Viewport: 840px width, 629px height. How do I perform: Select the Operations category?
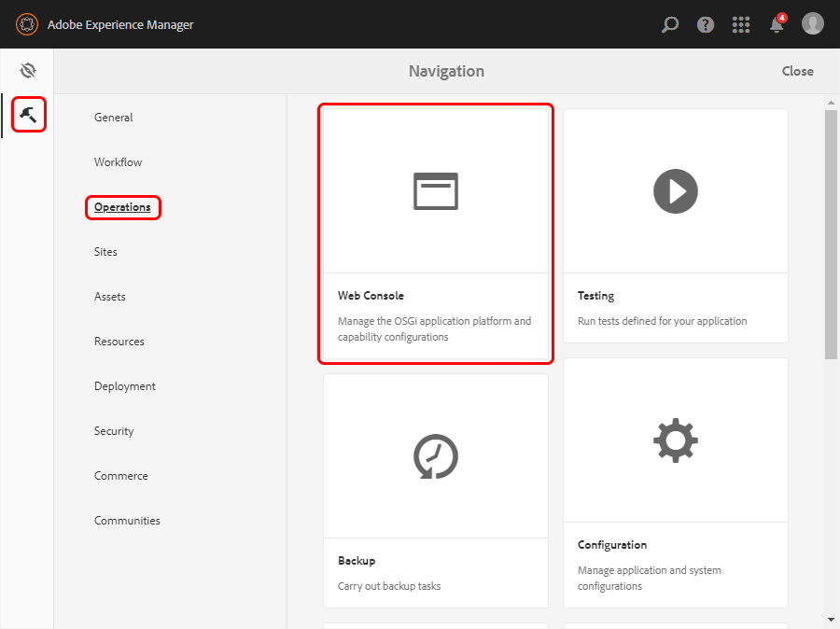coord(122,207)
